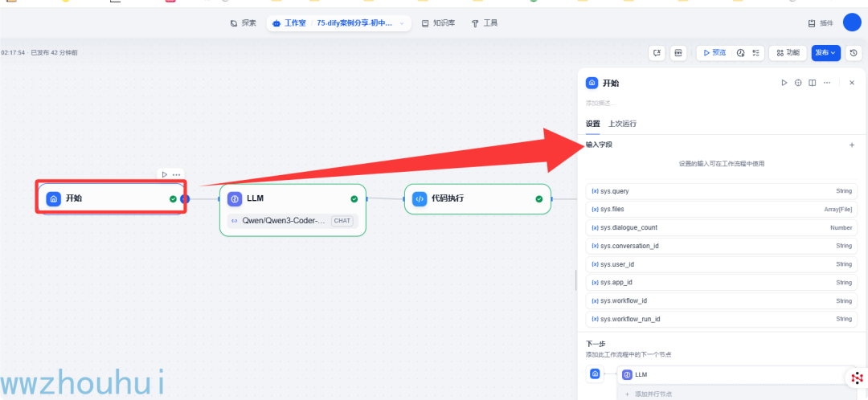Open the checklist icon next to preview
This screenshot has width=868, height=400.
(755, 53)
